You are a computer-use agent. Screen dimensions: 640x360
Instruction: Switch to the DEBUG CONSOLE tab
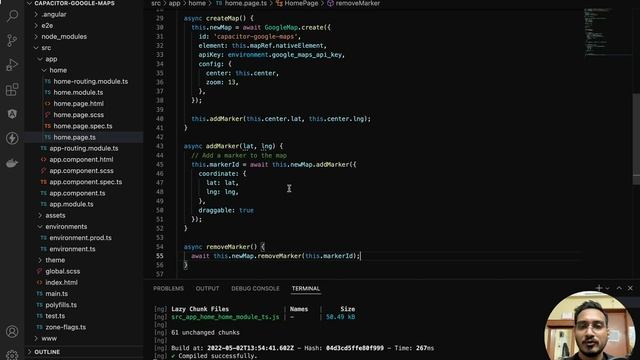click(x=255, y=288)
